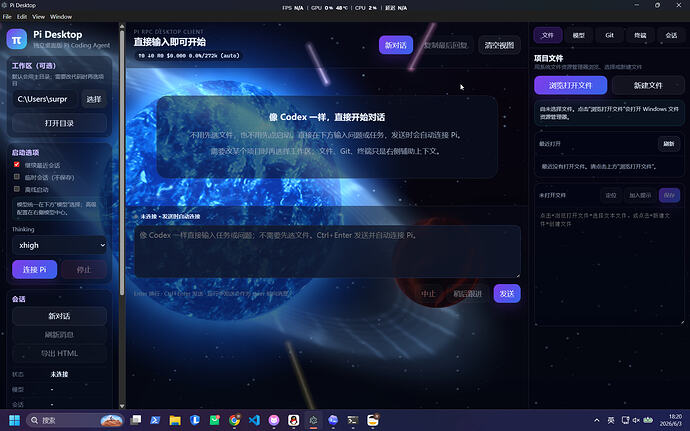Click the display tray icon beside volume
Viewport: 690px width, 431px height.
point(625,420)
